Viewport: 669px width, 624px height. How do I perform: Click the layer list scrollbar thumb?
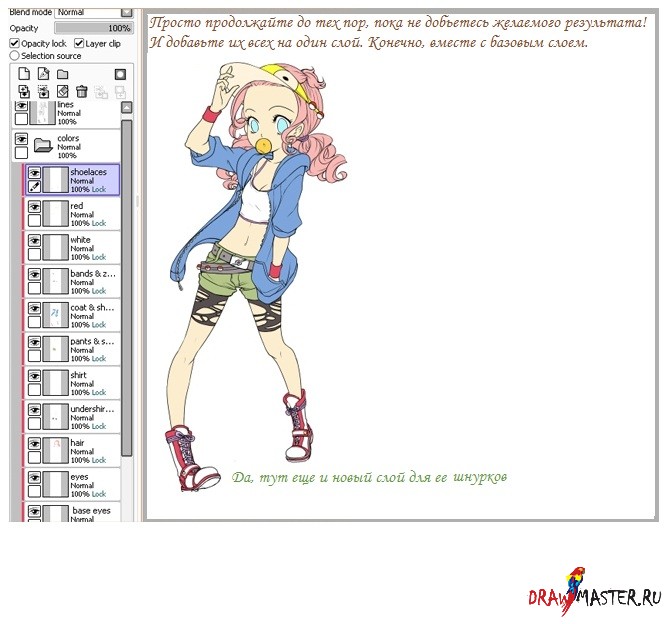(127, 288)
